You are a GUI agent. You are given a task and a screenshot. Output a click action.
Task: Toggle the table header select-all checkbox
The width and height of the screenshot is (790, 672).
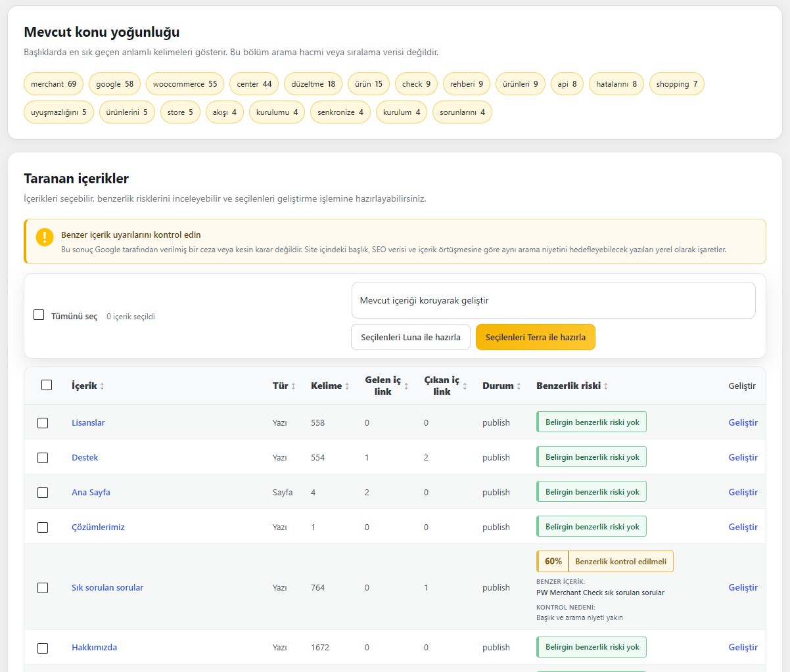[x=47, y=385]
